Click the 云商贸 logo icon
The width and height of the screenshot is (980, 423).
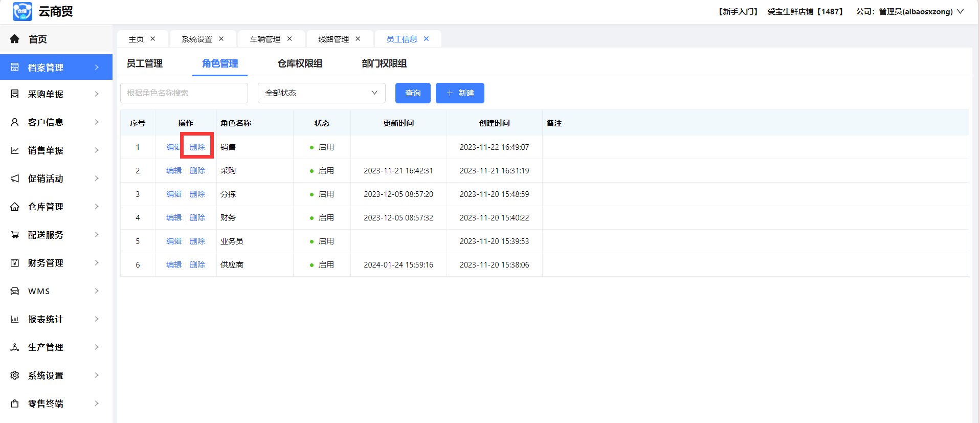pyautogui.click(x=23, y=11)
